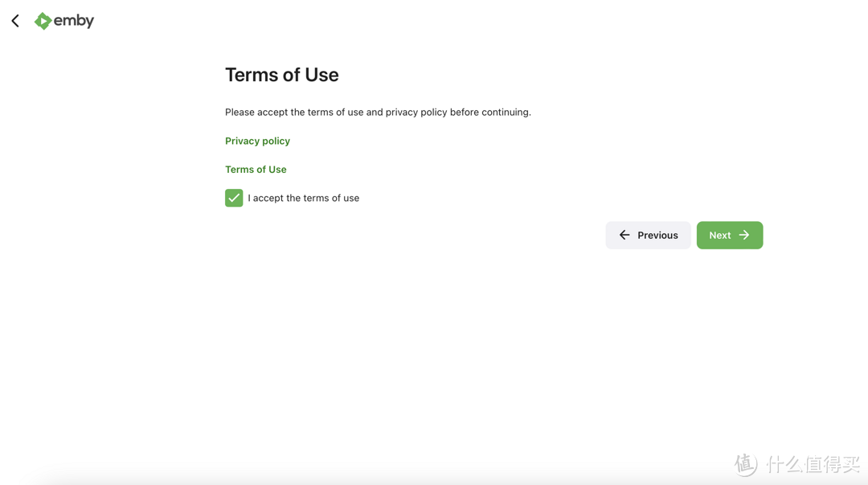This screenshot has height=485, width=868.
Task: Go back with the Previous button
Action: pyautogui.click(x=648, y=235)
